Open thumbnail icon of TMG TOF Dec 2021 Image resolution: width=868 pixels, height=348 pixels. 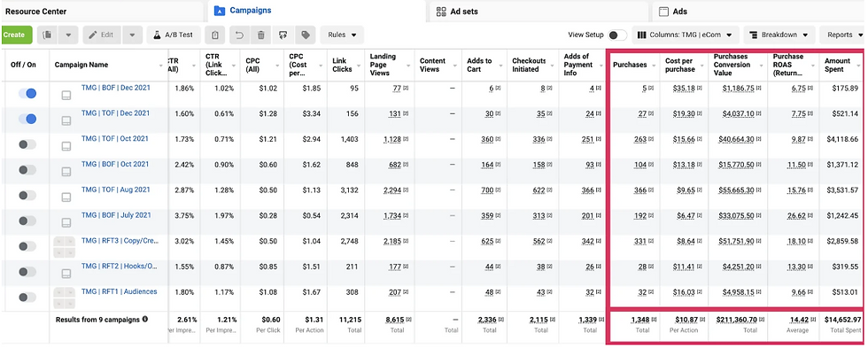(x=66, y=121)
